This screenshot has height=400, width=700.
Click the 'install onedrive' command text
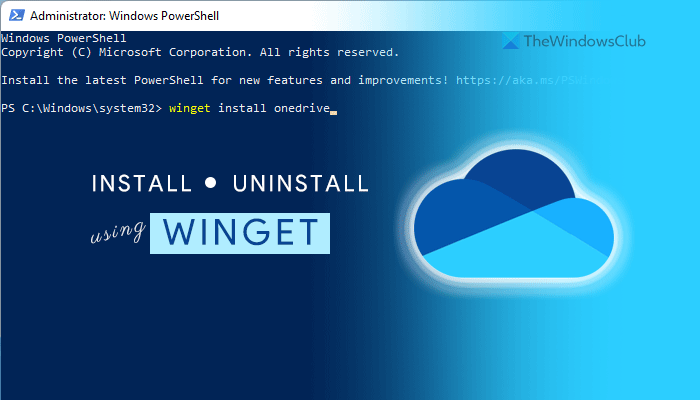(x=274, y=108)
